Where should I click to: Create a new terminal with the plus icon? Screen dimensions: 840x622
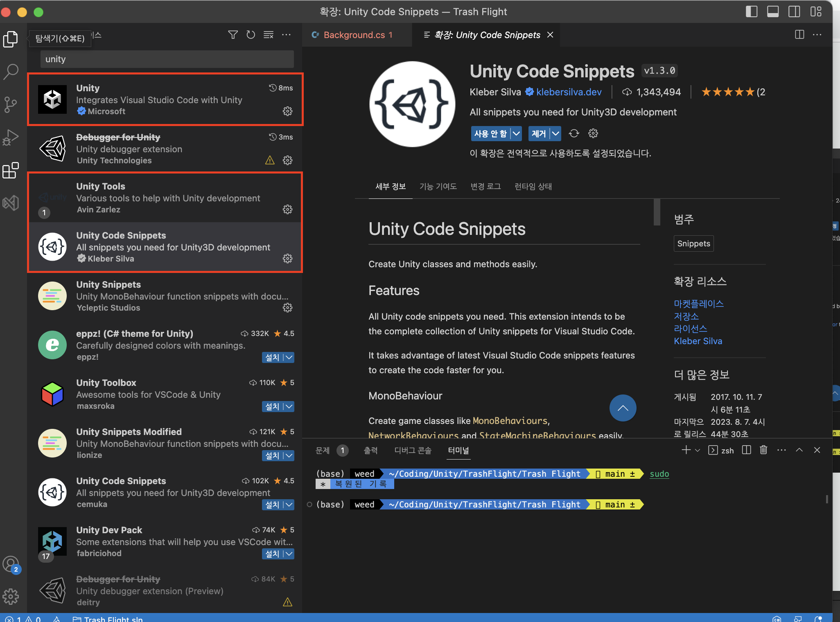tap(686, 450)
